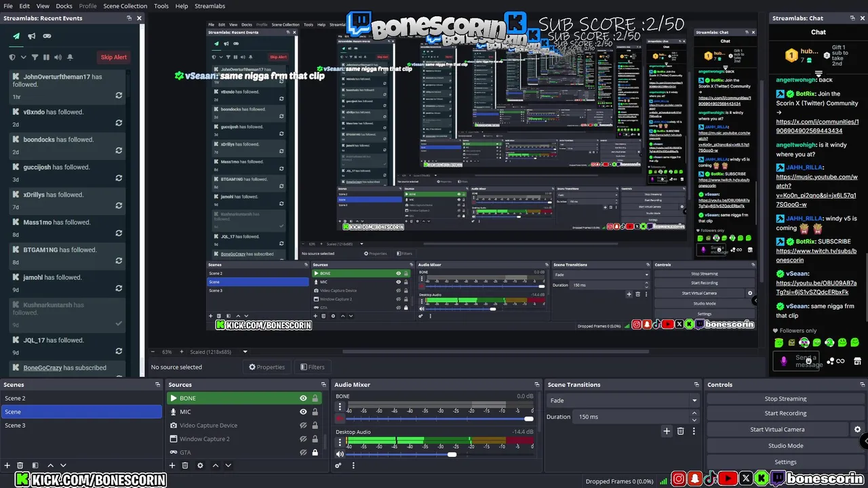Open scene filters icon in Scenes toolbar

[35, 466]
